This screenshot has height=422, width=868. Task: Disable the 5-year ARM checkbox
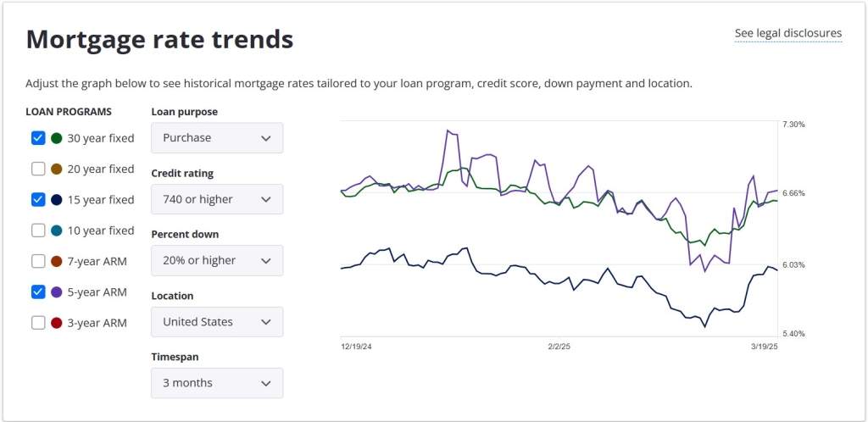(x=38, y=292)
